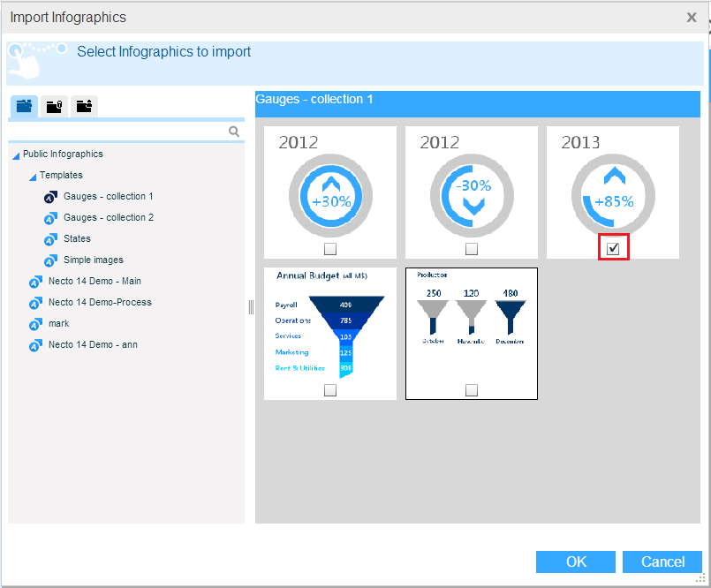Screen dimensions: 711x588
Task: Switch to the user folder tab icon
Action: (x=84, y=107)
